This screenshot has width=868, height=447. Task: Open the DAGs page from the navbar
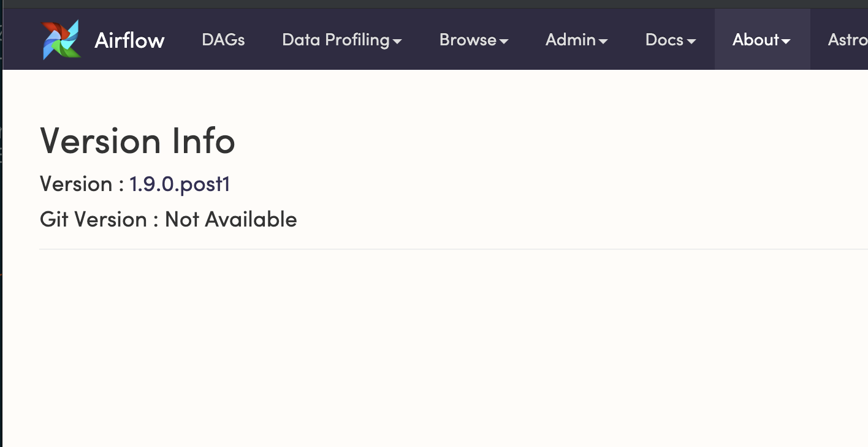point(223,40)
